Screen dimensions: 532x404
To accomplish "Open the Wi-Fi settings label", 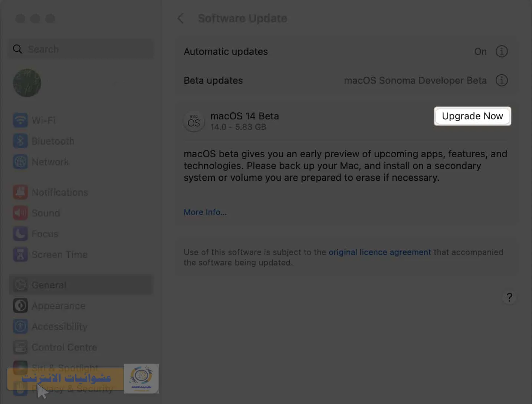I will click(43, 120).
